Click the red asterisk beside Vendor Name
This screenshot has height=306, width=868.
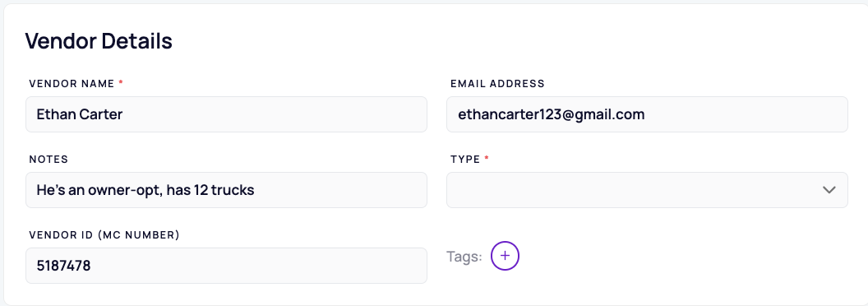pyautogui.click(x=121, y=82)
